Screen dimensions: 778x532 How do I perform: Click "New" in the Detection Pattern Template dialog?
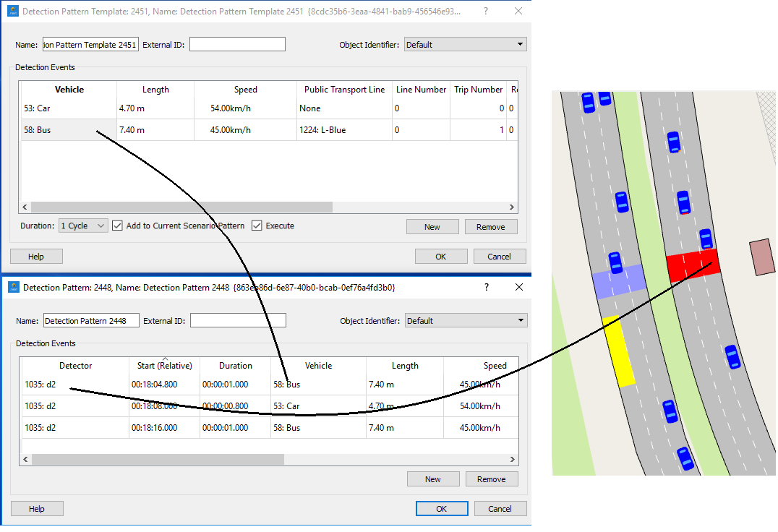pos(432,226)
